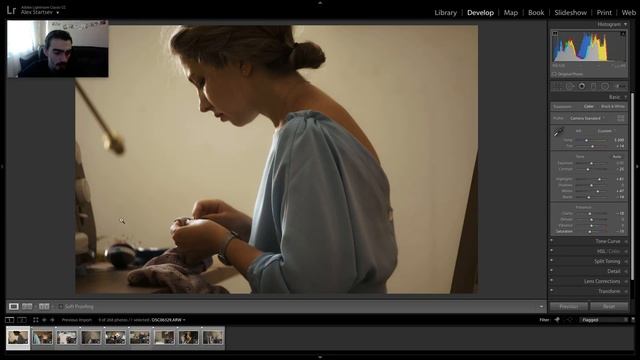Screen dimensions: 640x360
Task: Click the Previous Import source label
Action: (x=77, y=320)
